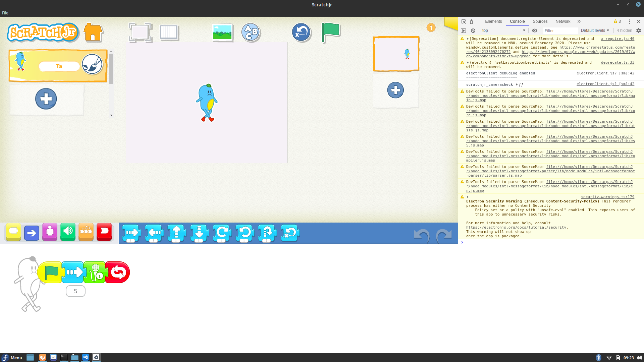Open the File menu
The height and width of the screenshot is (362, 644).
click(x=5, y=13)
